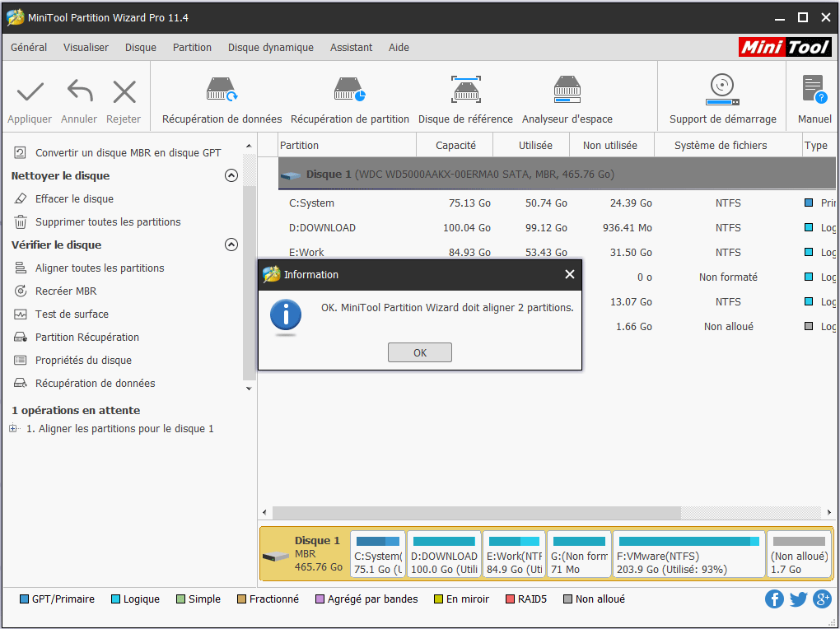Click C:System block in disk map
840x629 pixels.
click(378, 554)
